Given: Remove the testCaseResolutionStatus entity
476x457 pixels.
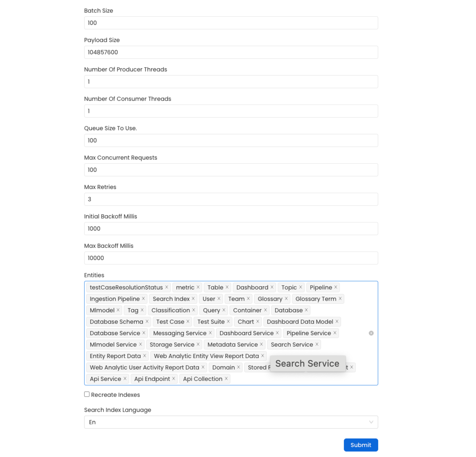Looking at the screenshot, I should [167, 287].
